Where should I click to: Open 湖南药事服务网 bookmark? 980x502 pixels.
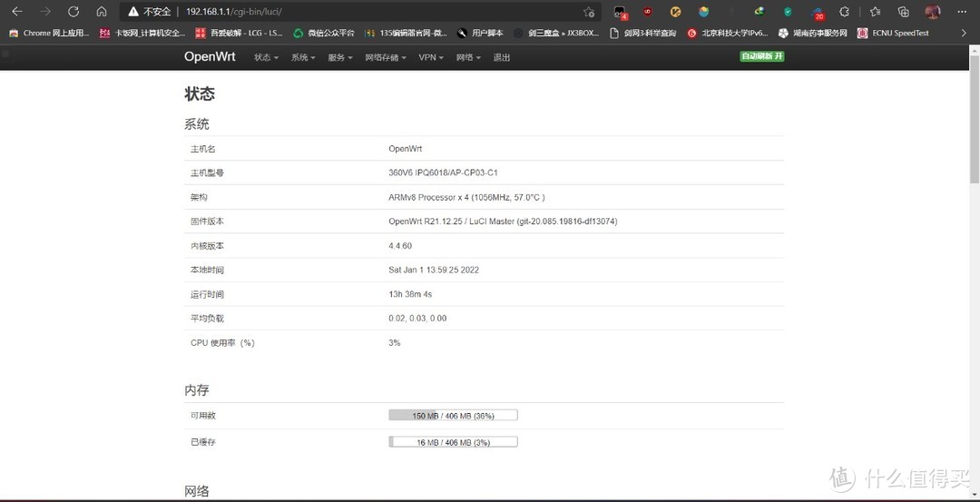click(812, 33)
